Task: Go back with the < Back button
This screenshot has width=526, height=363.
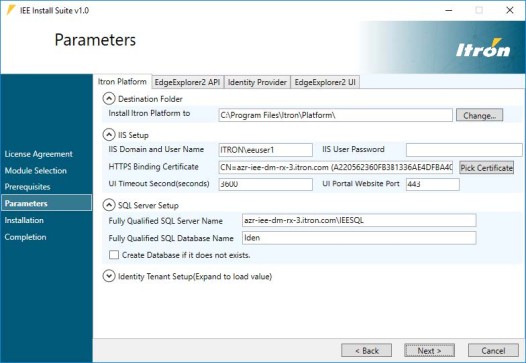Action: [366, 351]
